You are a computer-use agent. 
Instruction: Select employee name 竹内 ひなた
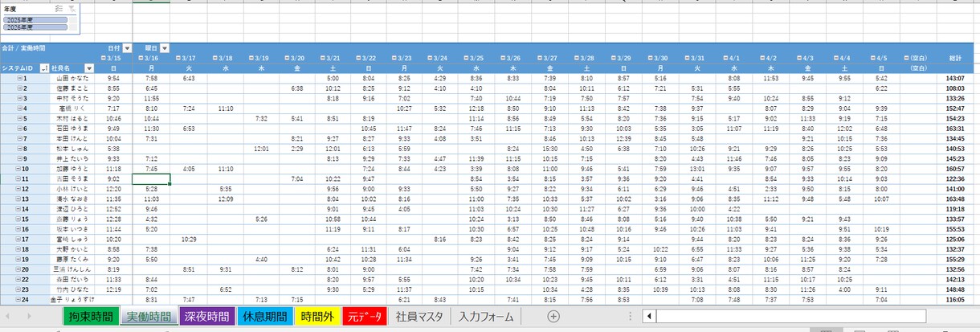[x=72, y=289]
